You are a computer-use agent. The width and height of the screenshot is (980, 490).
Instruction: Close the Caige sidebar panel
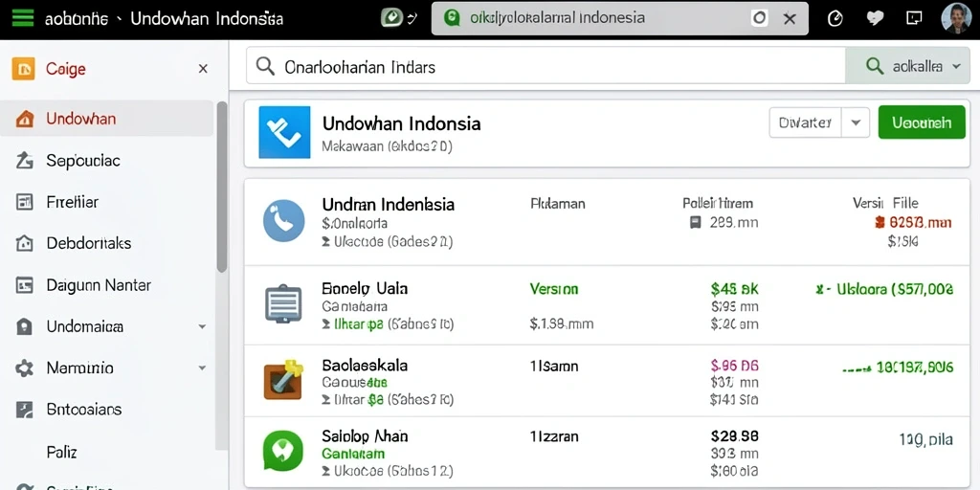point(203,69)
